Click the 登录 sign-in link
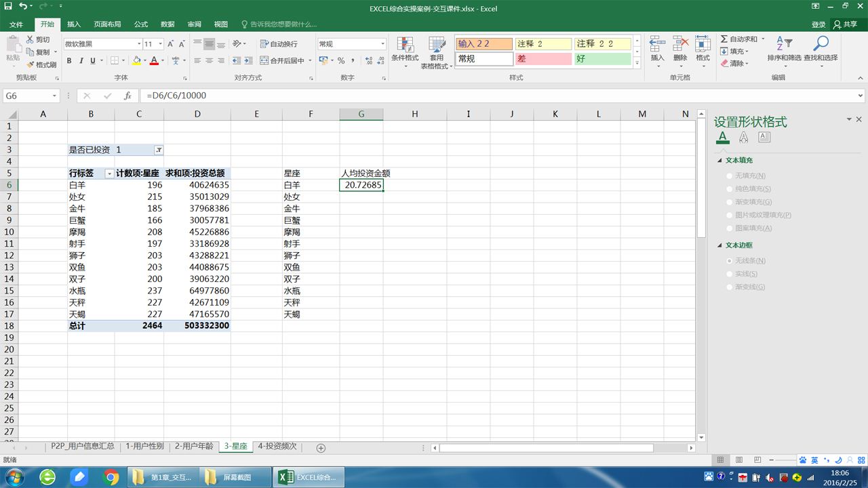The height and width of the screenshot is (488, 868). point(818,24)
